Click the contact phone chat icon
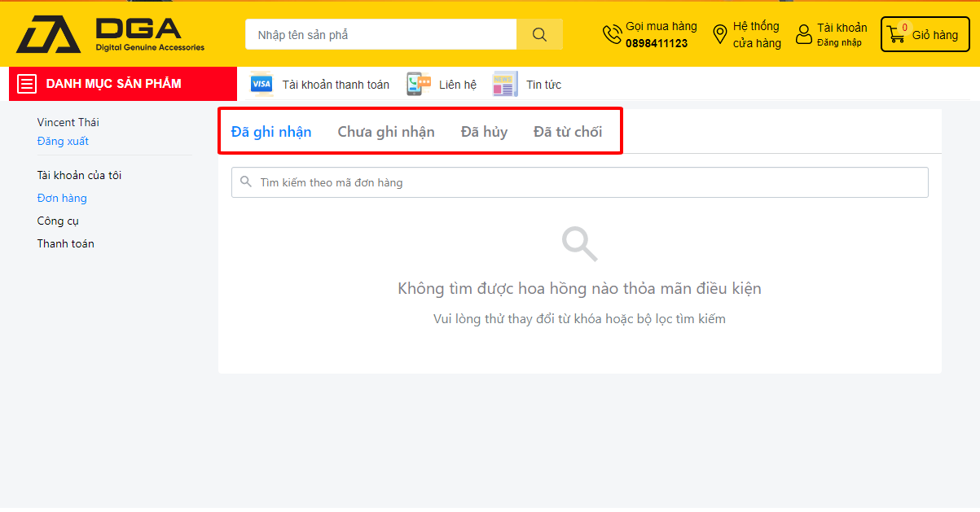This screenshot has width=980, height=512. click(419, 84)
